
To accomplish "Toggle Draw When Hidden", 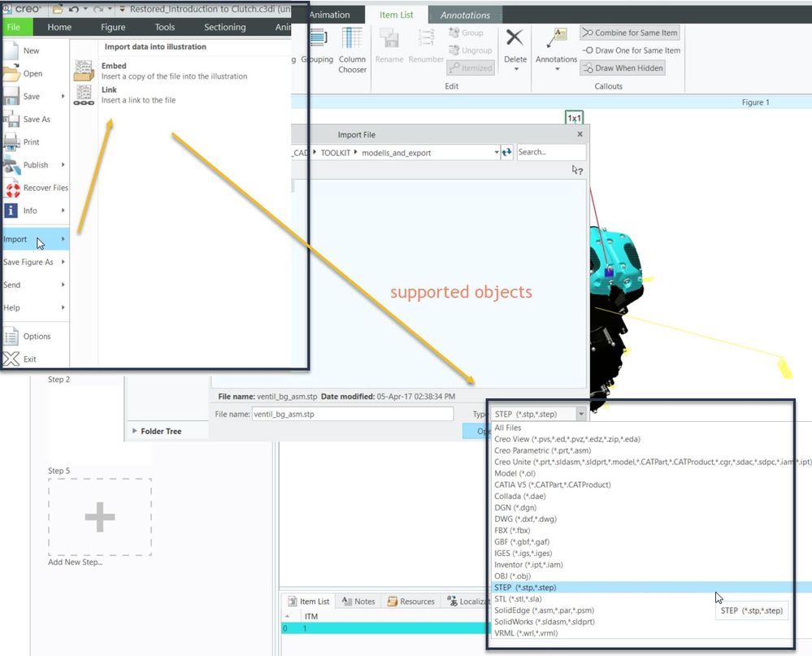I will [623, 67].
